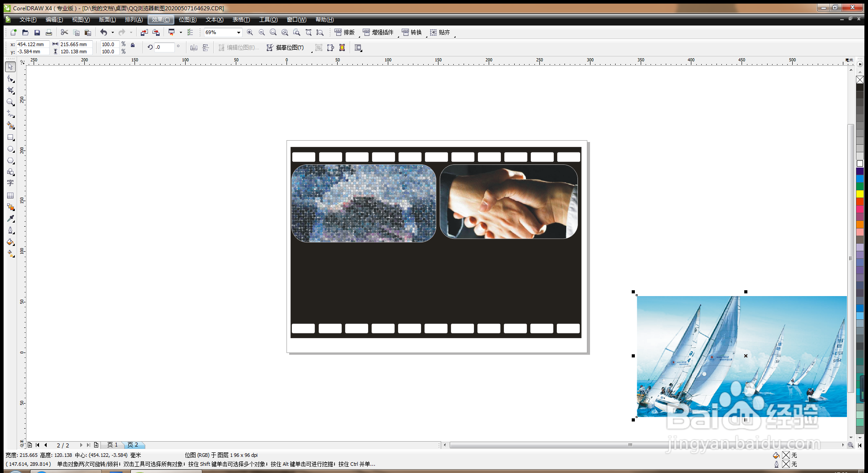Zoom out with the minus magnifier
Viewport: 868px width, 473px height.
261,32
